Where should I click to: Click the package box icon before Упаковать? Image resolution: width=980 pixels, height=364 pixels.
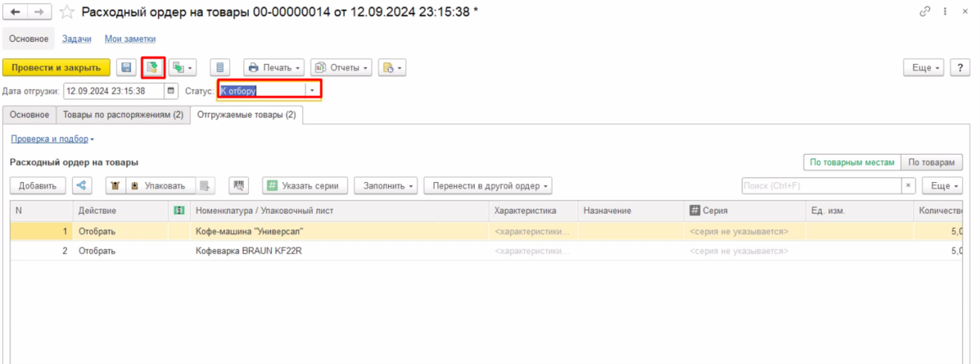pos(115,185)
